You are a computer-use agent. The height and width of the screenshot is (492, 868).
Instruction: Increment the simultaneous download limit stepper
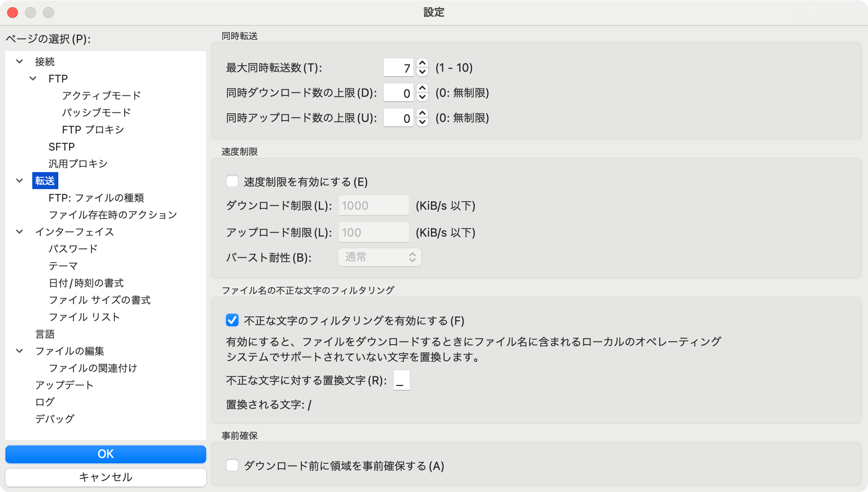(422, 89)
